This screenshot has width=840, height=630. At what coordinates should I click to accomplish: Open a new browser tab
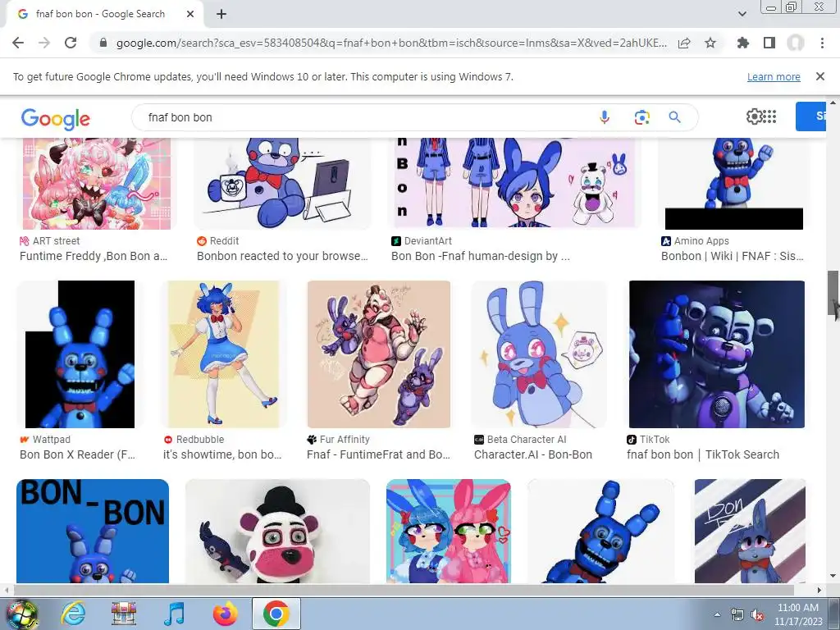221,14
